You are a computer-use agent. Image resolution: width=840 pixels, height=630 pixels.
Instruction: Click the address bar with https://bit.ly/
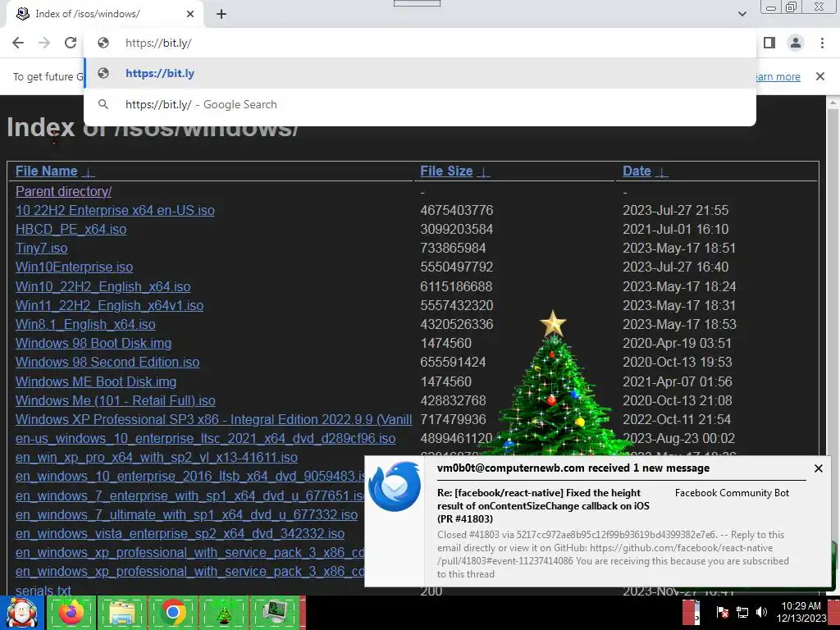pyautogui.click(x=420, y=43)
